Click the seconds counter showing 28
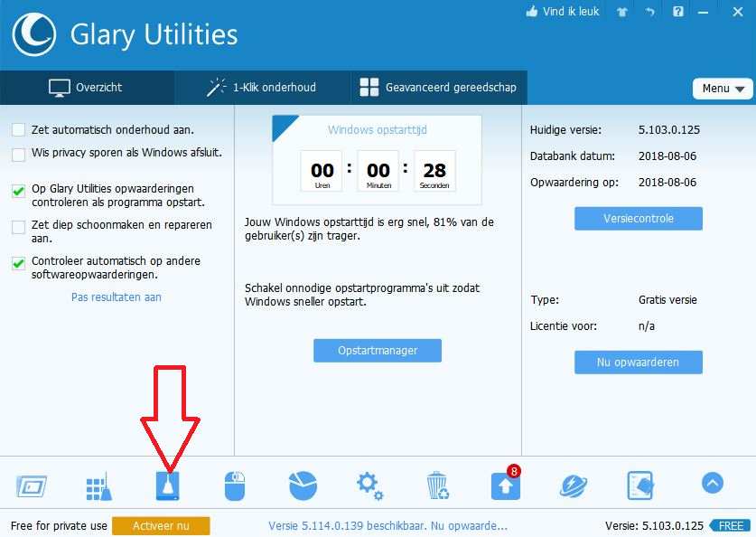 pos(434,171)
